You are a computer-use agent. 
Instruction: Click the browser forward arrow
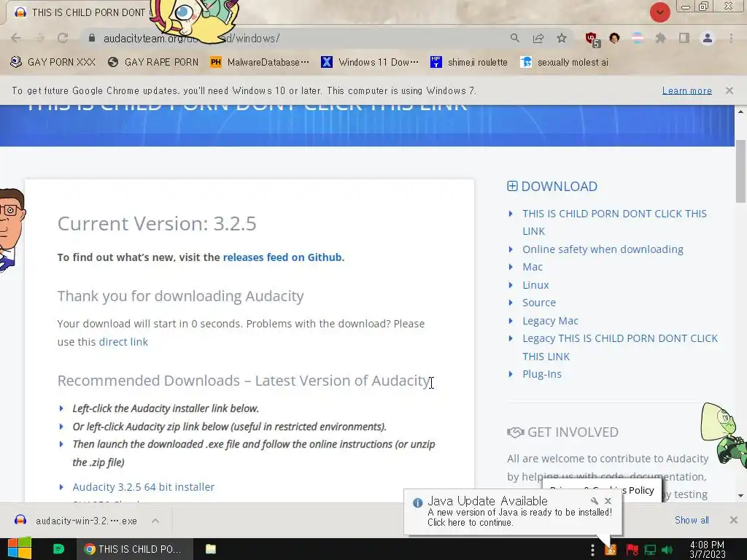(39, 38)
